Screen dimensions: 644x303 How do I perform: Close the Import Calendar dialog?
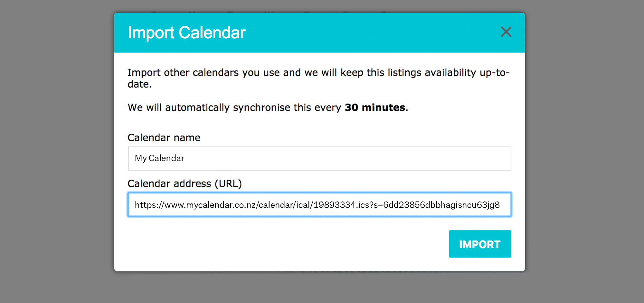(506, 32)
